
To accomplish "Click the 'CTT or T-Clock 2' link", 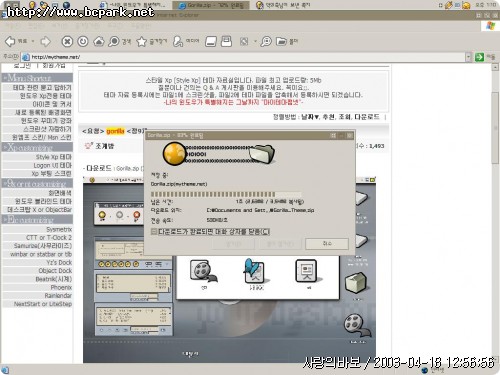I will [49, 237].
